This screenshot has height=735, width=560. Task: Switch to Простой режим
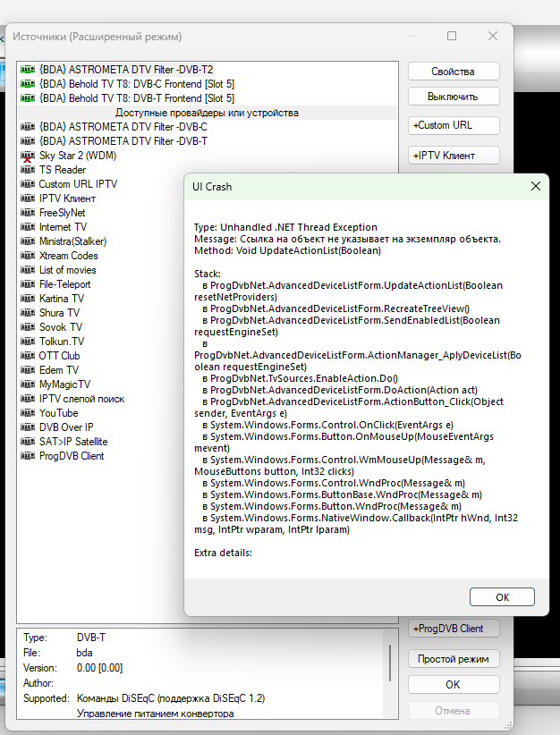pyautogui.click(x=453, y=659)
